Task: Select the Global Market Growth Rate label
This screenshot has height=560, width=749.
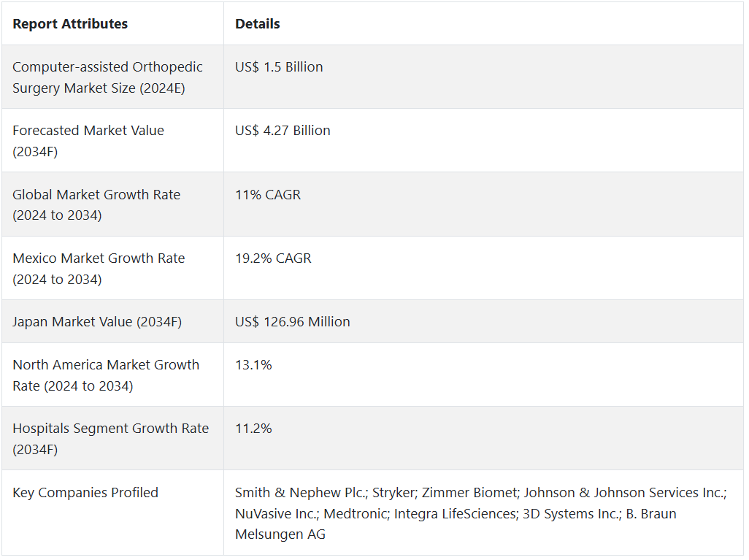Action: click(x=96, y=205)
